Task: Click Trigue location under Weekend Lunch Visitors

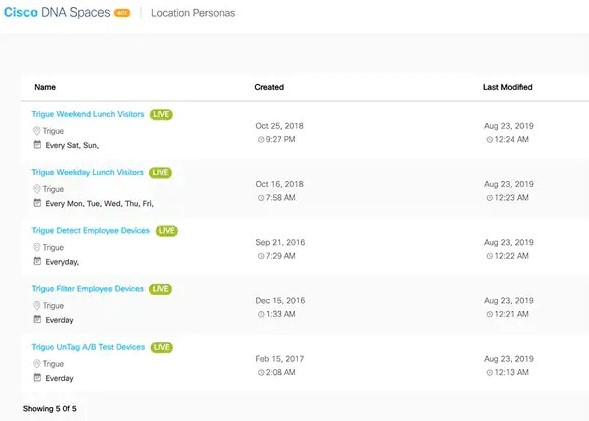Action: (x=53, y=131)
